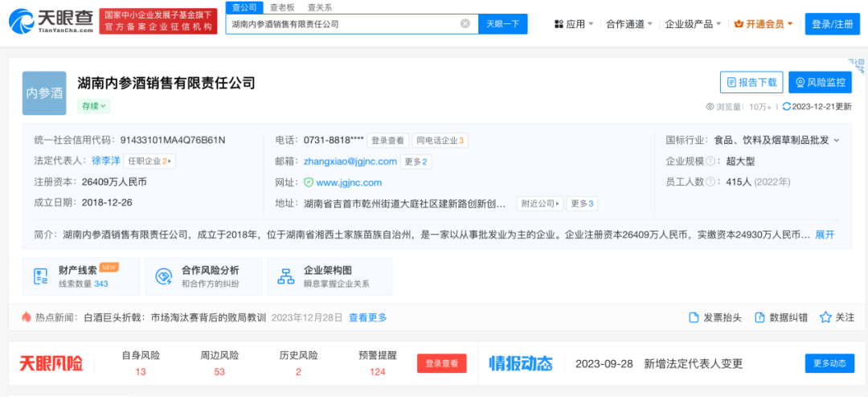Click the green shield icon beside the website
This screenshot has height=397, width=868.
click(x=309, y=182)
